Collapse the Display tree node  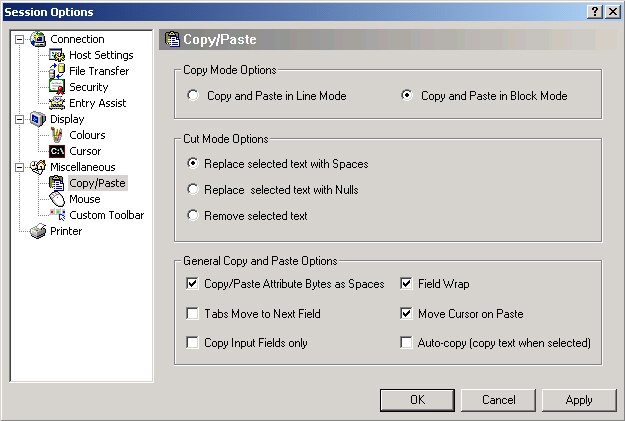pyautogui.click(x=20, y=119)
